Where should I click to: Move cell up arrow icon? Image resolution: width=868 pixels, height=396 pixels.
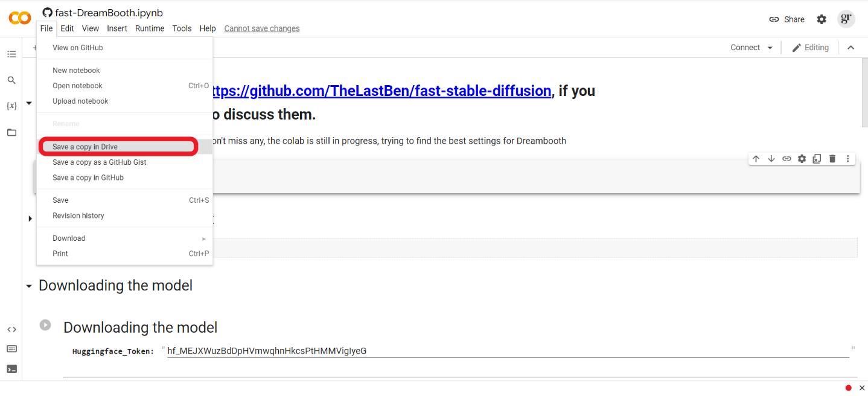pyautogui.click(x=756, y=159)
